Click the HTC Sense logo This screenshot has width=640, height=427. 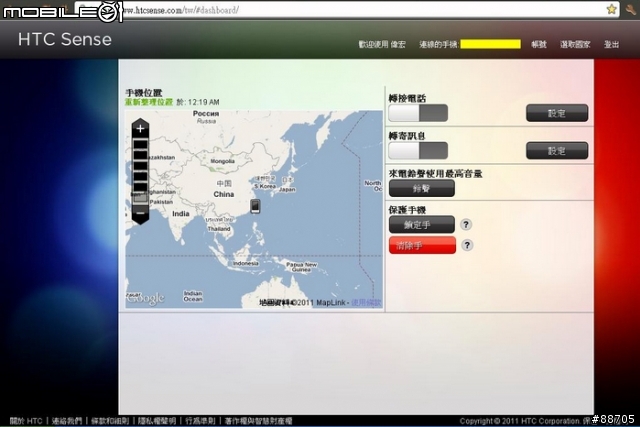click(64, 39)
